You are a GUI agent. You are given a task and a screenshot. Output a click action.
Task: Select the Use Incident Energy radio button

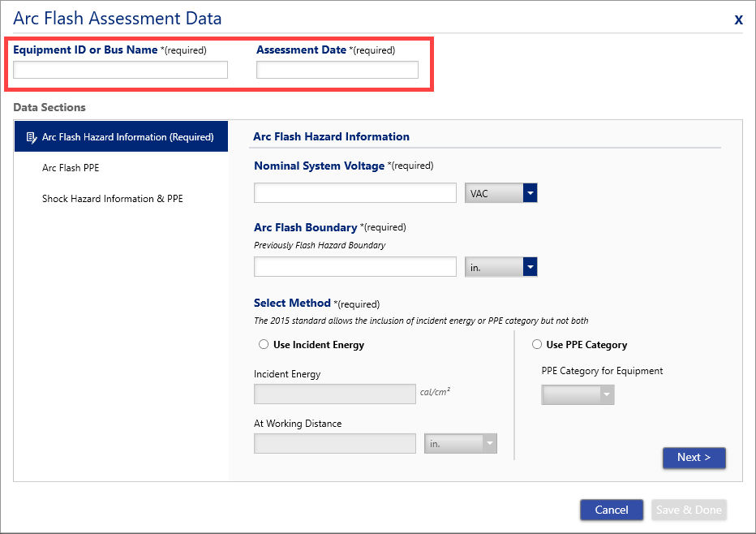pyautogui.click(x=264, y=344)
